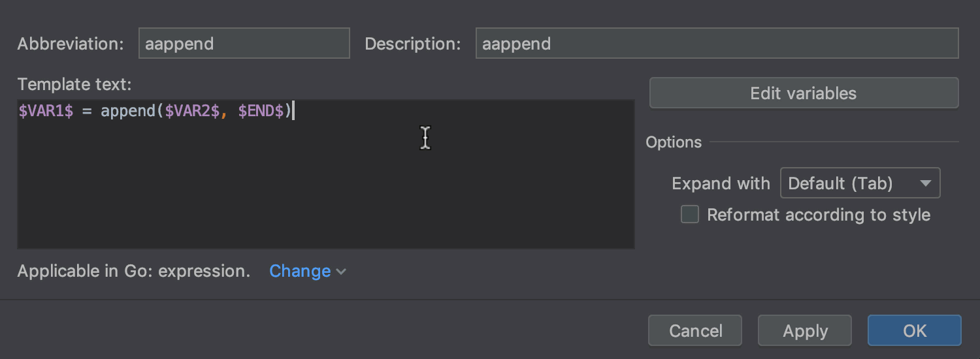Place cursor on $VAR1$ in template text

(46, 112)
